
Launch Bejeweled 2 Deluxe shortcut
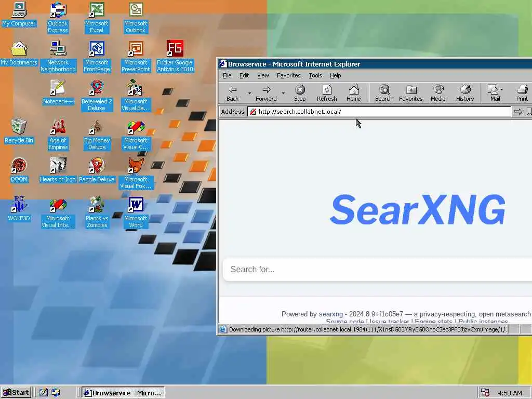tap(97, 96)
